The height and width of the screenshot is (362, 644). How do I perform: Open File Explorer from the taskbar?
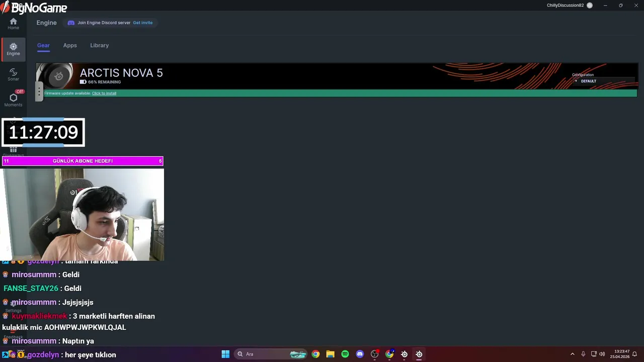[330, 354]
